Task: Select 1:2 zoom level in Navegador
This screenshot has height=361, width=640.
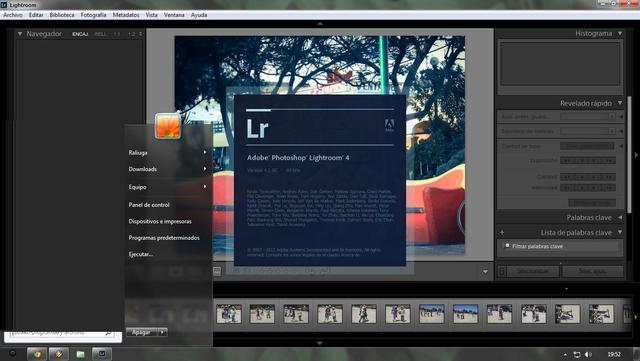Action: point(131,34)
